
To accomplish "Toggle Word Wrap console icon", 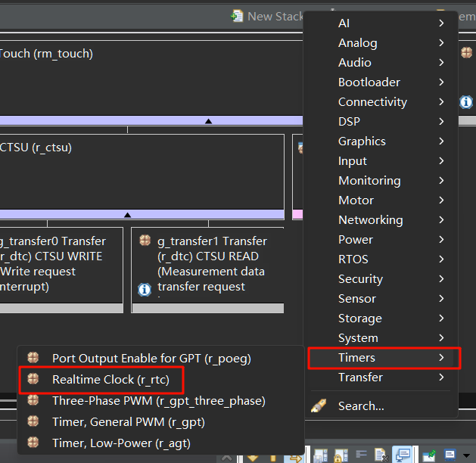I will pyautogui.click(x=361, y=455).
